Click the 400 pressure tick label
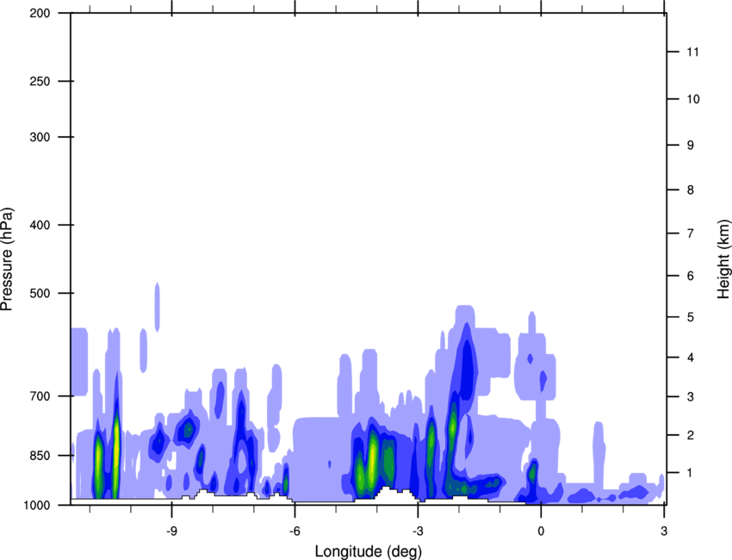Image resolution: width=732 pixels, height=560 pixels. [x=40, y=225]
